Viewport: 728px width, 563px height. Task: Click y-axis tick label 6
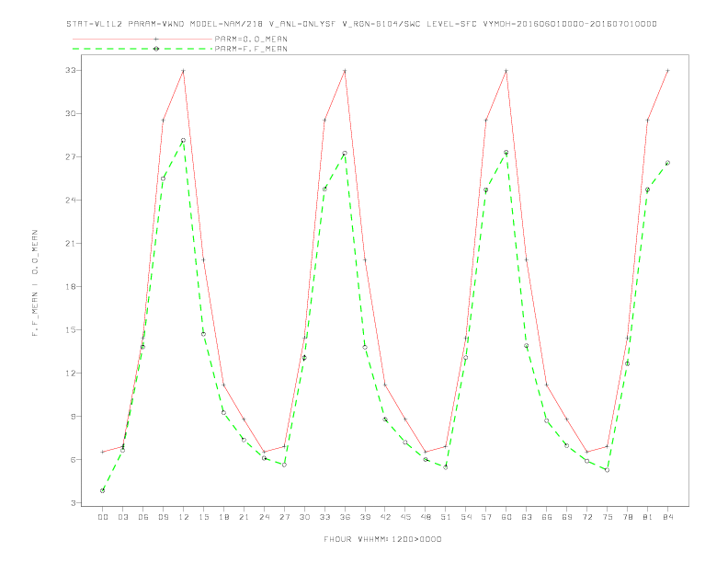73,459
